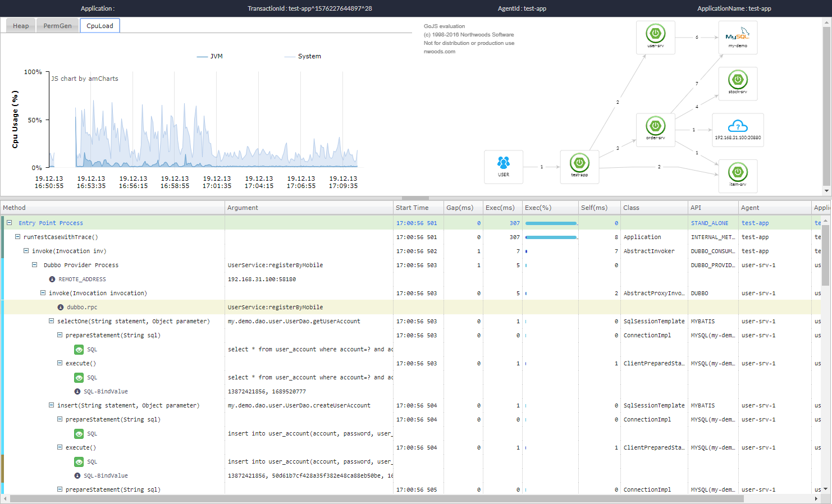Collapse the runTestCaseWithTrace() tree node
This screenshot has height=504, width=832.
point(17,237)
